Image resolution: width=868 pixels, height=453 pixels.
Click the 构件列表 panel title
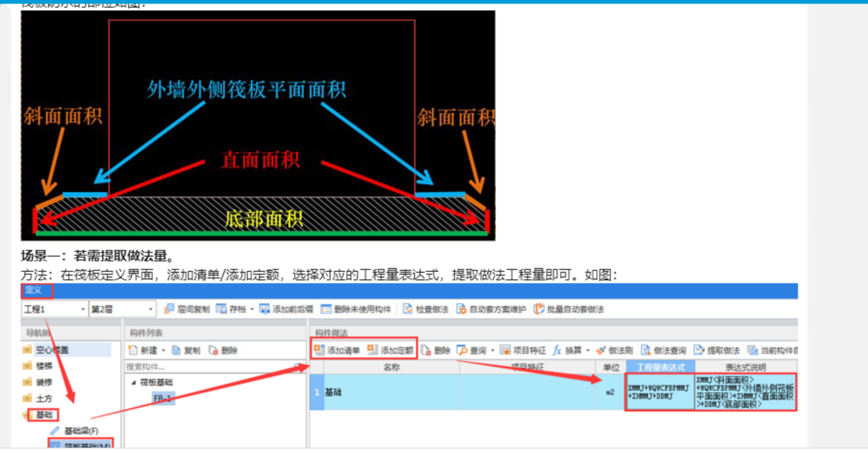[x=146, y=333]
